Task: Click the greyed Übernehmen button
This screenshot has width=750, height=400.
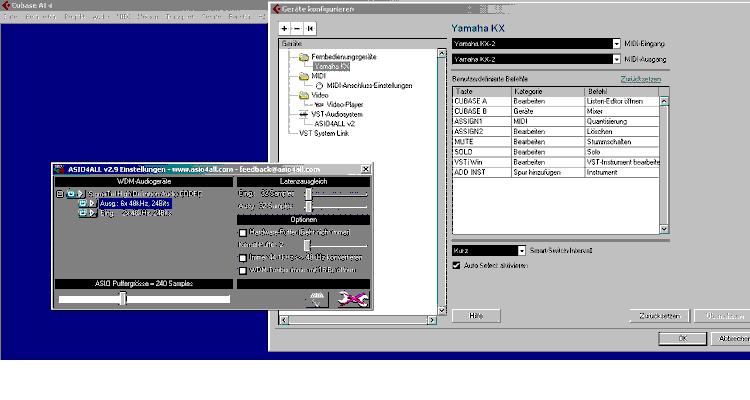Action: point(723,316)
